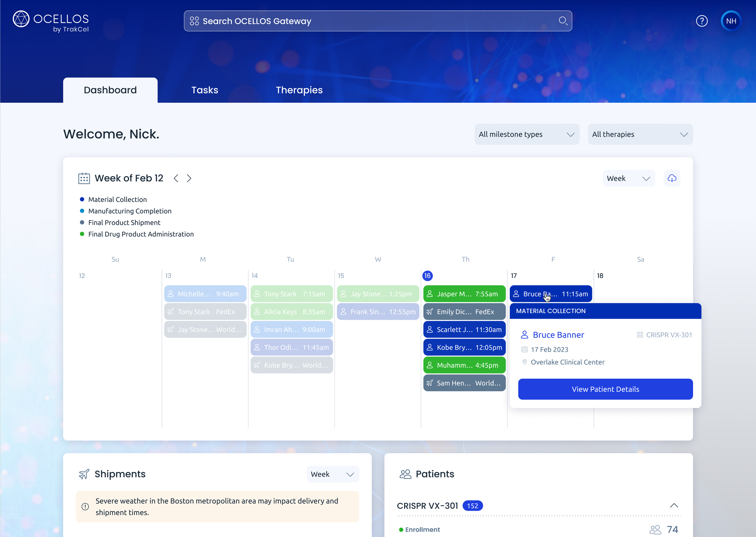This screenshot has width=756, height=537.
Task: Switch to the Tasks tab
Action: [x=204, y=90]
